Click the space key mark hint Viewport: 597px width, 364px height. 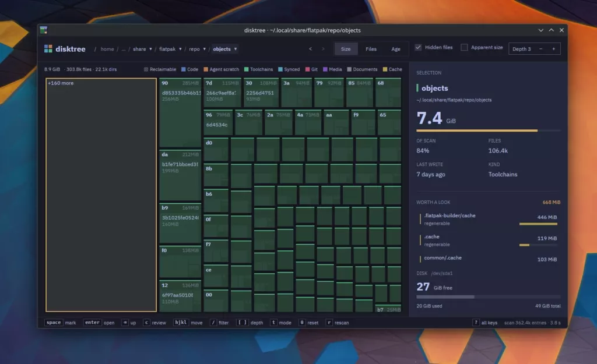61,323
